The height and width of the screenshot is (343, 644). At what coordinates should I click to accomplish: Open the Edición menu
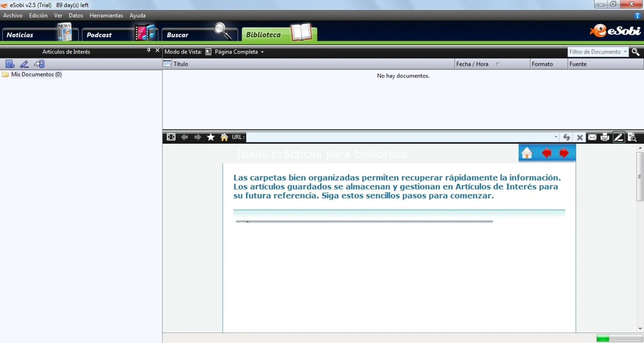pos(38,15)
